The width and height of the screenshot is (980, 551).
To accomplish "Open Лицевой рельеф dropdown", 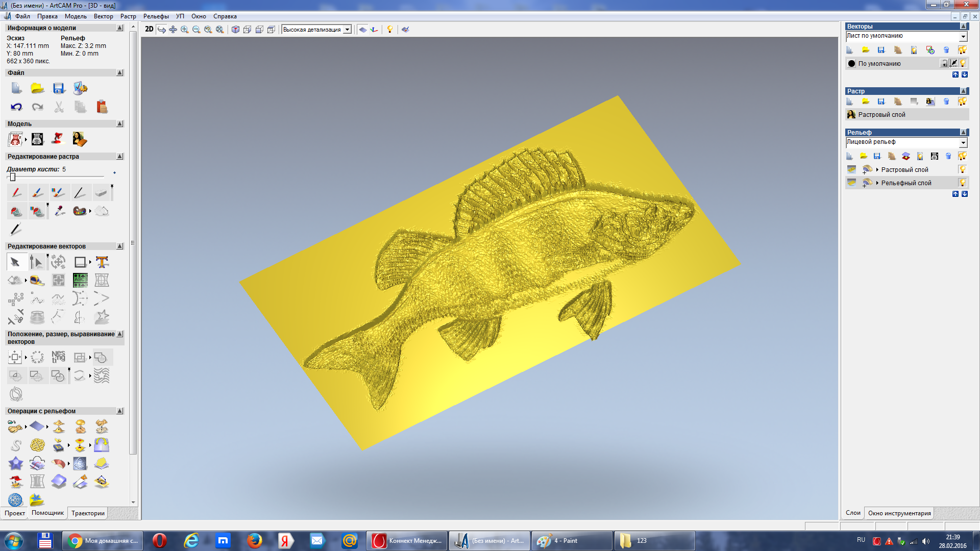I will click(963, 143).
